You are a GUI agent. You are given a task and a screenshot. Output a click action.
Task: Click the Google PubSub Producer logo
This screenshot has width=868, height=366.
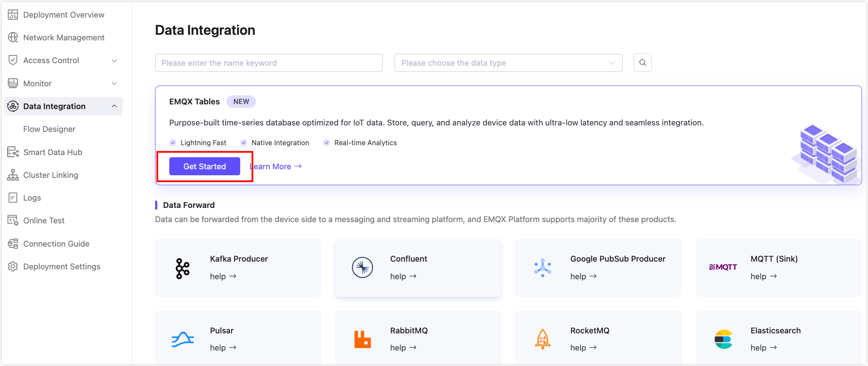pyautogui.click(x=543, y=268)
